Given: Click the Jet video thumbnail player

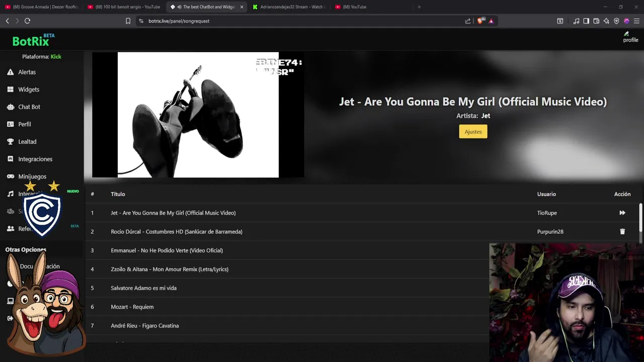Looking at the screenshot, I should coord(198,115).
